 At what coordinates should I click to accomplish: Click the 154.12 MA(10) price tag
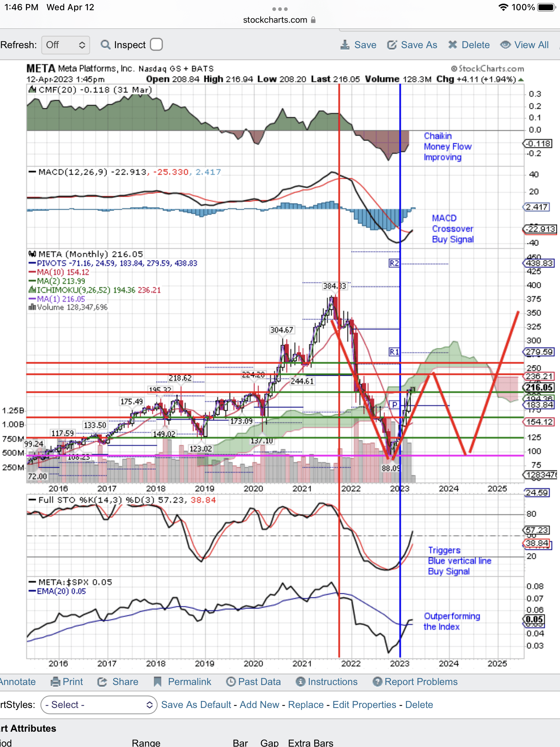click(x=539, y=422)
